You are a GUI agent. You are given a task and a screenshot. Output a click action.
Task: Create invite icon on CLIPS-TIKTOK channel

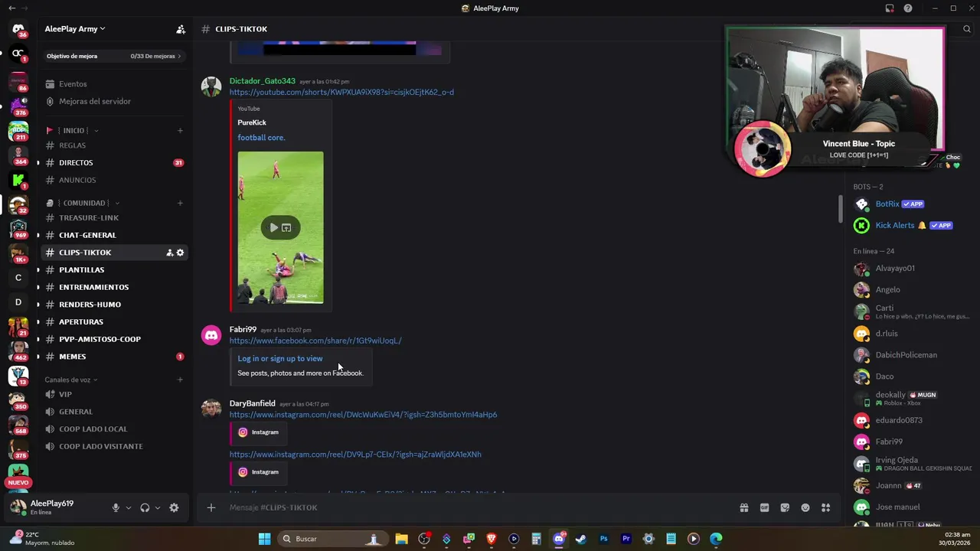170,253
